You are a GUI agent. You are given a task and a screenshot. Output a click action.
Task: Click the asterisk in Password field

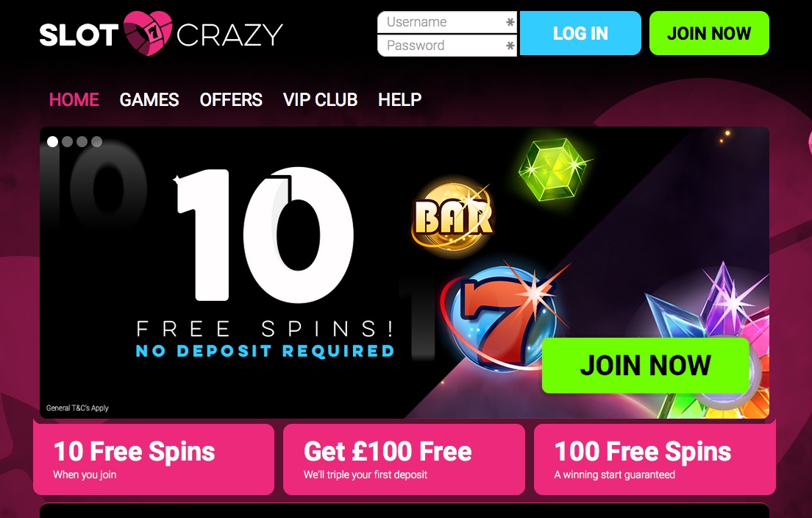tap(510, 46)
